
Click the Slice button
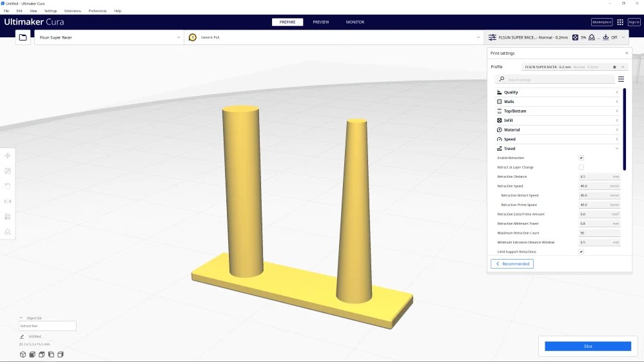[x=588, y=347]
